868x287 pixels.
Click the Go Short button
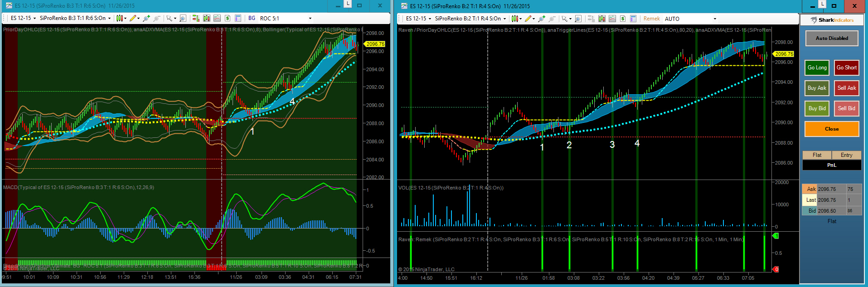846,68
